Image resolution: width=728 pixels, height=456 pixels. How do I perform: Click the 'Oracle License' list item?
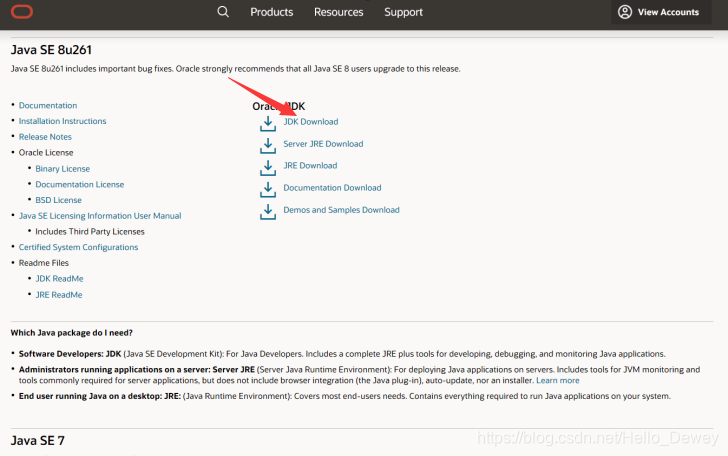pyautogui.click(x=46, y=153)
